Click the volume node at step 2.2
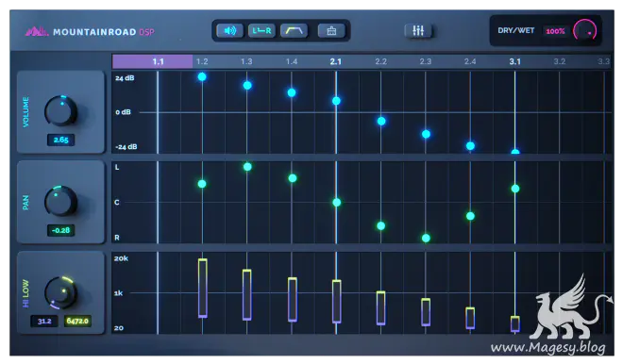623x364 pixels. [x=381, y=121]
